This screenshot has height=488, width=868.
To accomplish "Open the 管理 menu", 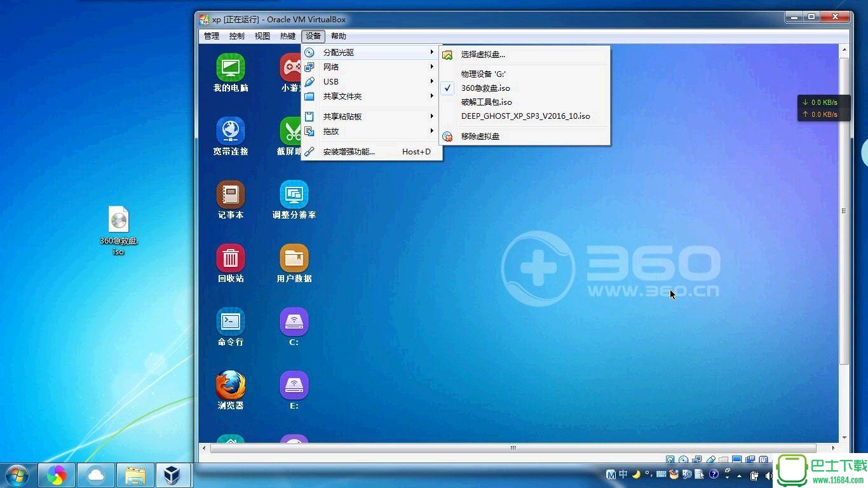I will (212, 36).
